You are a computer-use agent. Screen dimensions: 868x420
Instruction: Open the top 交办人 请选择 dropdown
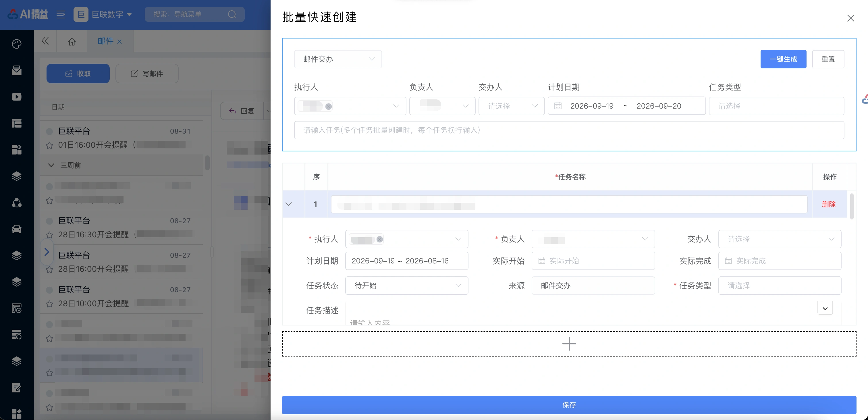(x=511, y=106)
